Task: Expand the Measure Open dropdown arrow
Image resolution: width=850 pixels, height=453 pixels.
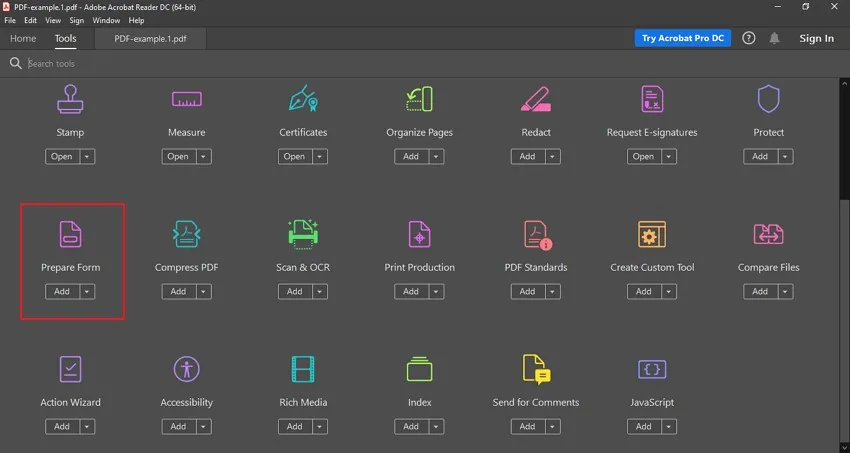Action: tap(204, 157)
